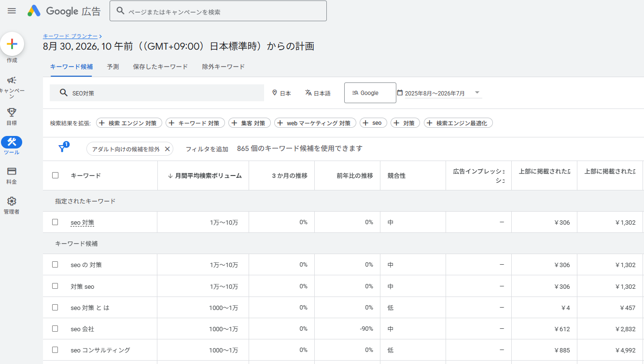The width and height of the screenshot is (644, 364).
Task: Switch to キーワード候補 tab
Action: [71, 67]
